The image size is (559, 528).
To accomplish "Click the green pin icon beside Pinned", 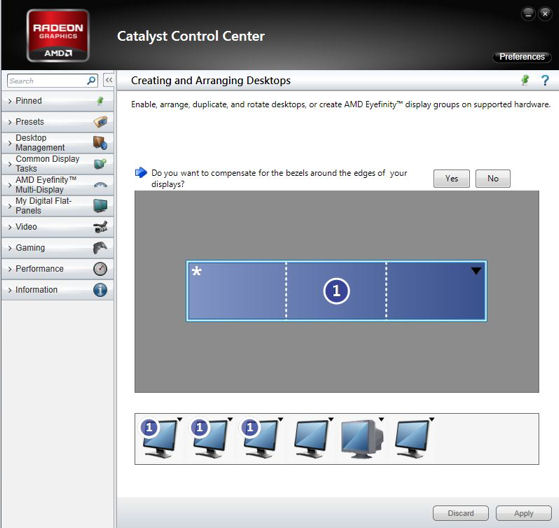I will coord(100,101).
